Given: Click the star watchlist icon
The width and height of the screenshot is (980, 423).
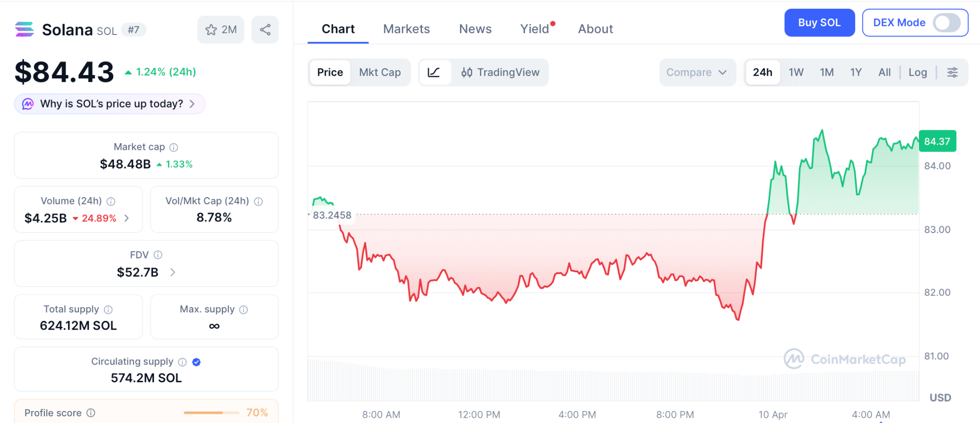Looking at the screenshot, I should point(212,30).
